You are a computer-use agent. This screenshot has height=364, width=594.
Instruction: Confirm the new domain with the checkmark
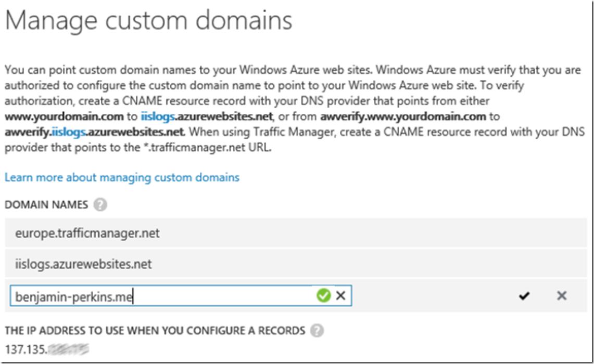tap(524, 295)
